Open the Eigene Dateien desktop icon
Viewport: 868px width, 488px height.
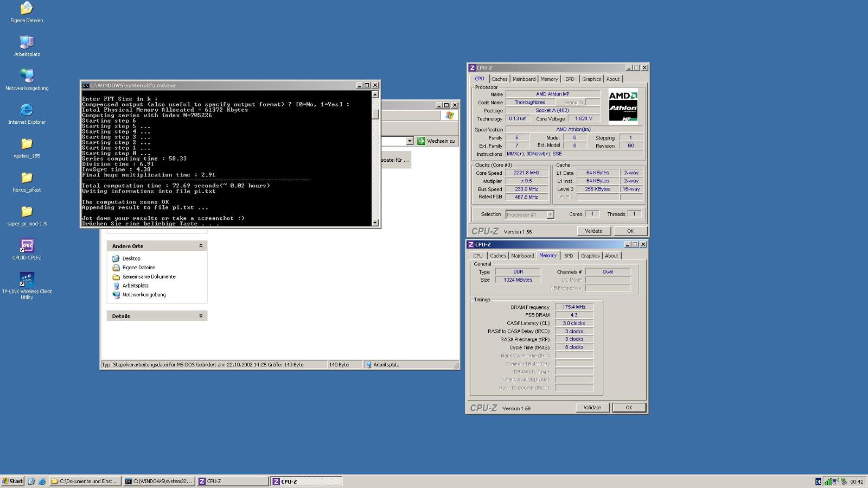point(27,12)
